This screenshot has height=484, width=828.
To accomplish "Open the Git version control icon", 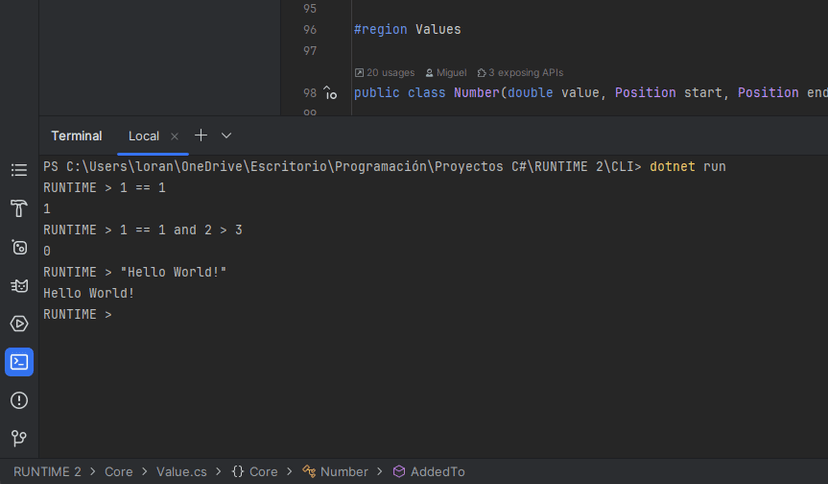I will (x=19, y=438).
